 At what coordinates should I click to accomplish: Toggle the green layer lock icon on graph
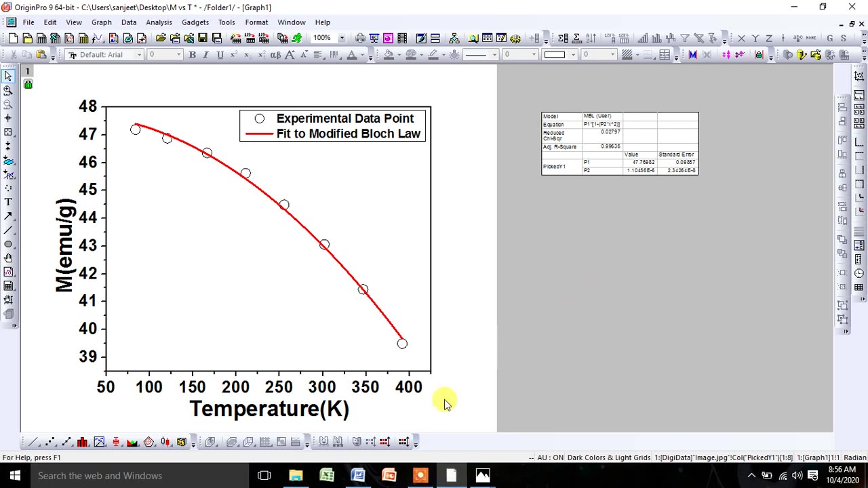tap(28, 84)
